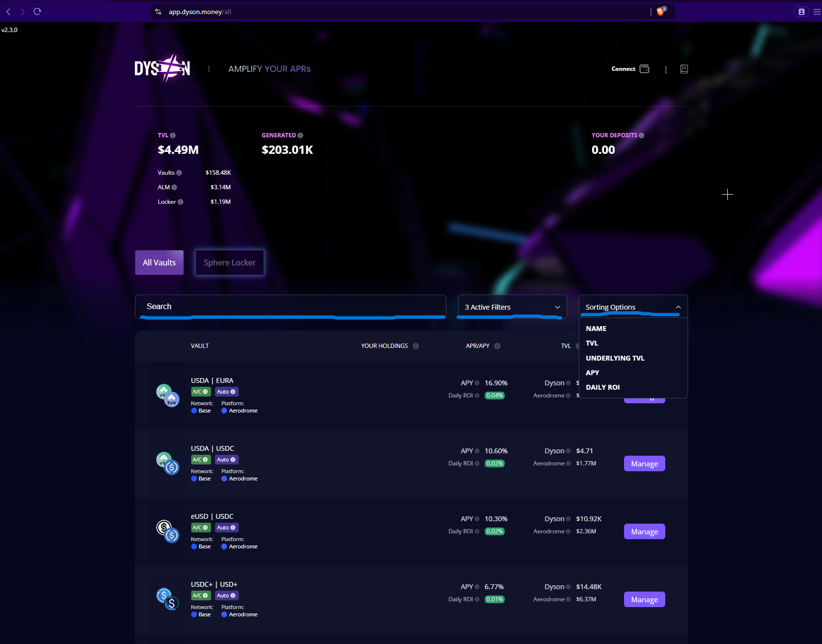
Task: Click into the vault Search field
Action: point(290,307)
